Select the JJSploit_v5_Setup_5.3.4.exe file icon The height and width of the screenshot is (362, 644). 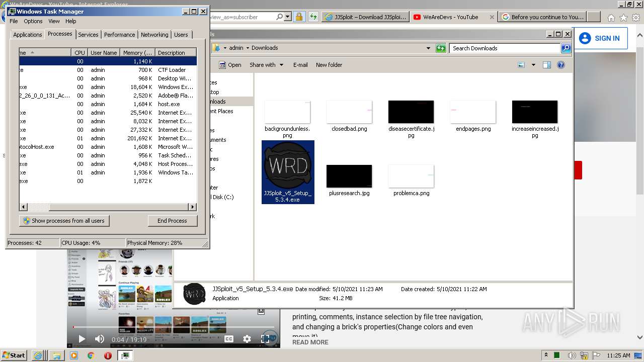point(288,172)
